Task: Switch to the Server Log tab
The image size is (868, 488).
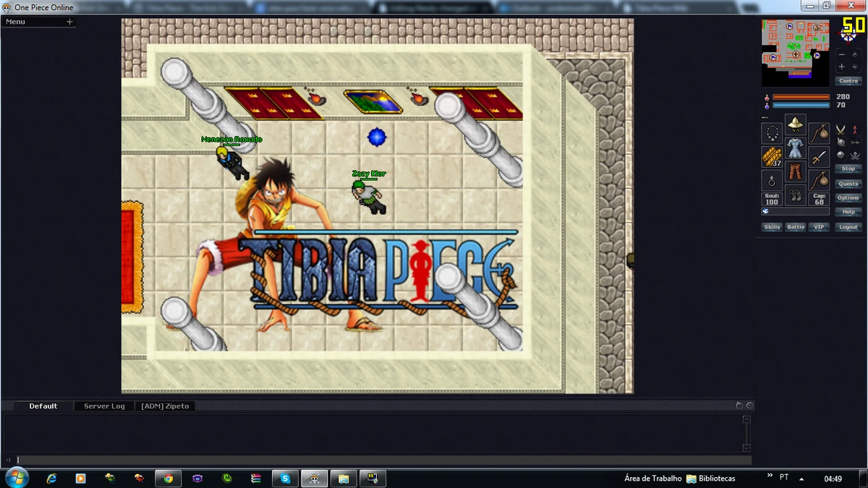Action: pyautogui.click(x=103, y=406)
